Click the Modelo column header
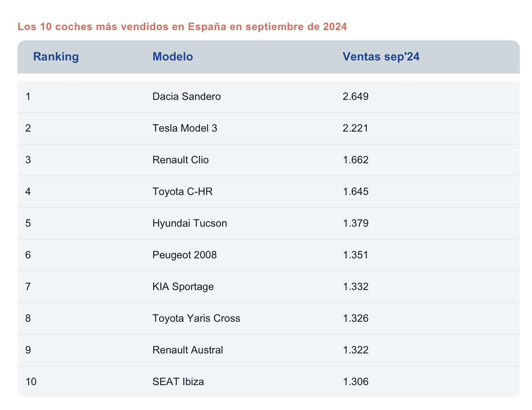Screen dimensions: 532x410 [173, 57]
